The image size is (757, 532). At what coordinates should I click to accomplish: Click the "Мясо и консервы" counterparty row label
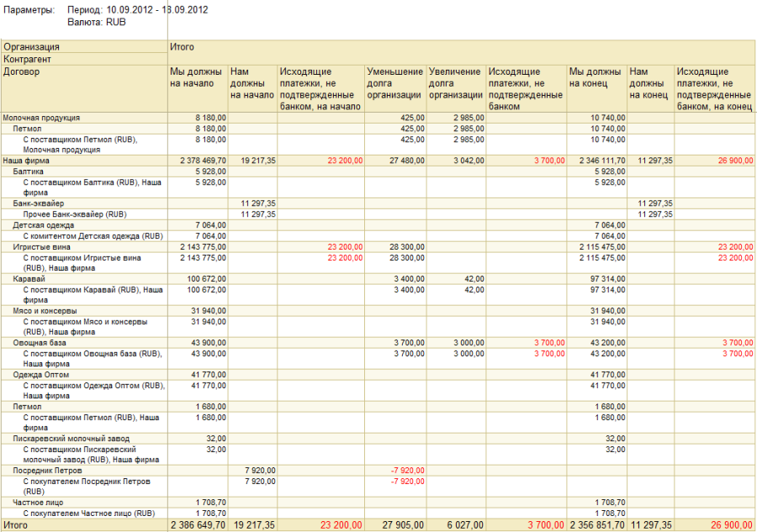(x=45, y=311)
